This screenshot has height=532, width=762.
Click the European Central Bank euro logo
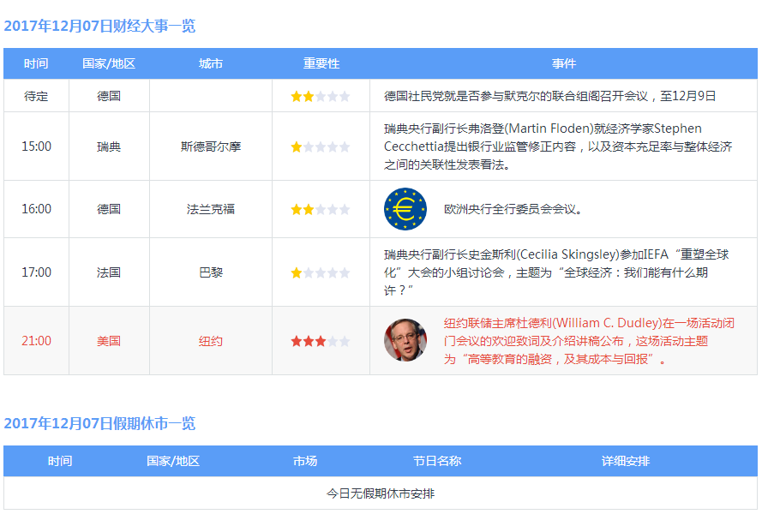pos(405,209)
